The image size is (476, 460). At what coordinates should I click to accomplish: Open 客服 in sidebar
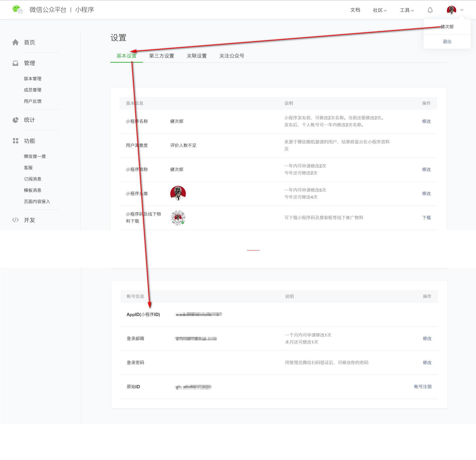[x=28, y=168]
